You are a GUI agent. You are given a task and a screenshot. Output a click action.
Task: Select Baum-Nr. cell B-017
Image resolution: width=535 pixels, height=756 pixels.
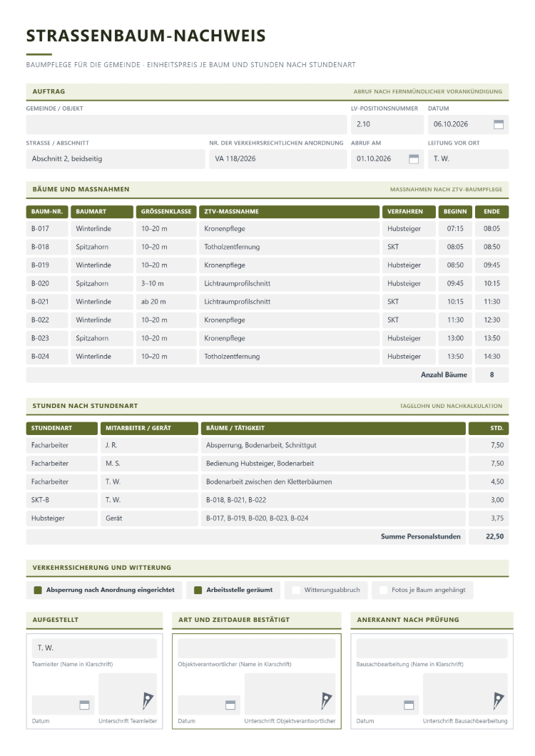pos(47,228)
